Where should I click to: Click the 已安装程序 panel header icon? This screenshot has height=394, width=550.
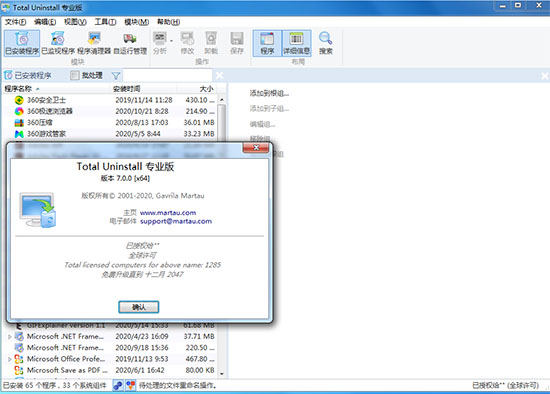pos(8,75)
